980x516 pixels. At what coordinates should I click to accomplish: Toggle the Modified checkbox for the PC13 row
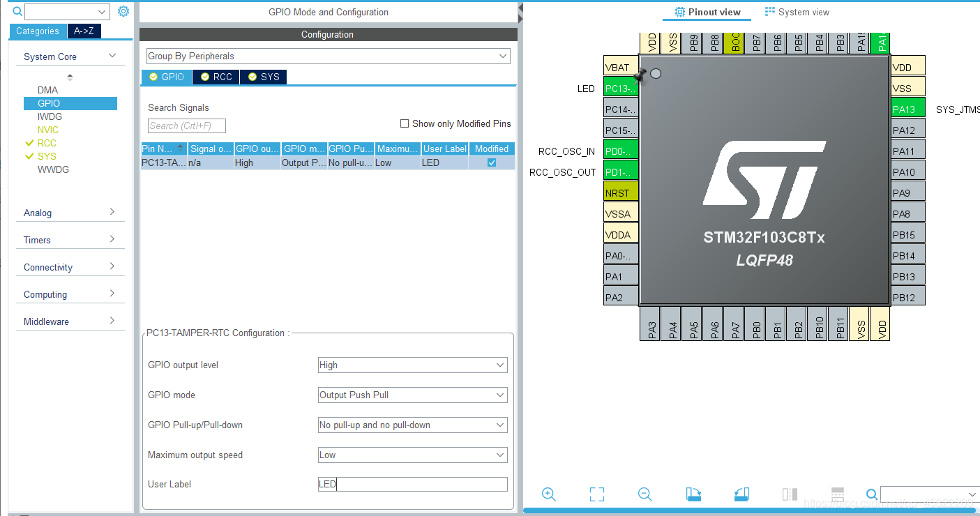click(492, 162)
